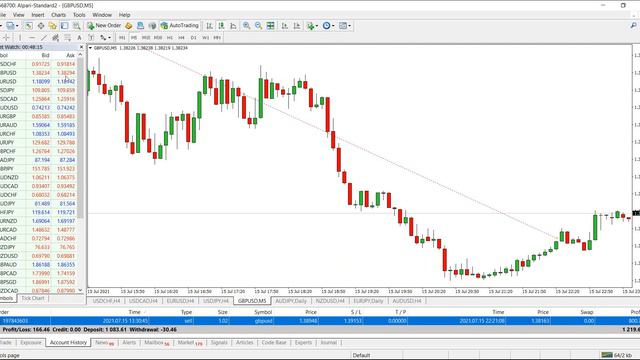Open the Signals terminal tab
640x360 pixels.
pos(219,343)
